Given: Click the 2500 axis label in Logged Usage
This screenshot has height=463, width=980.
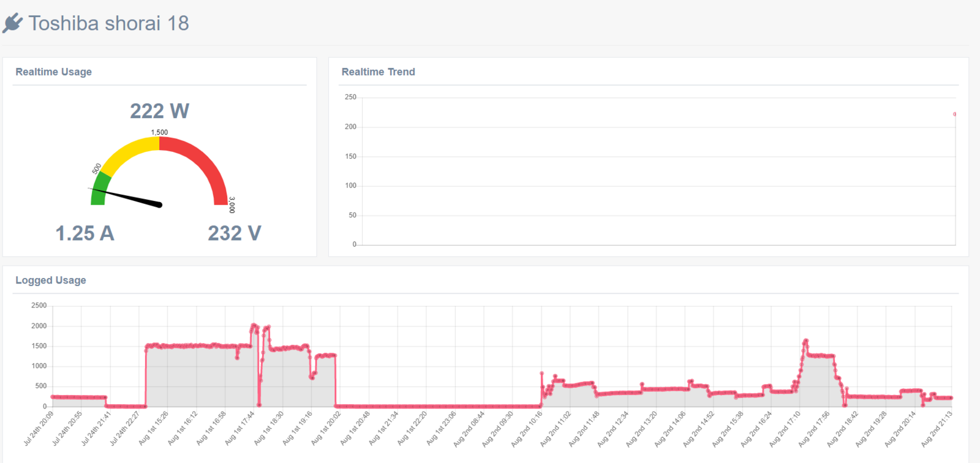Looking at the screenshot, I should tap(39, 306).
